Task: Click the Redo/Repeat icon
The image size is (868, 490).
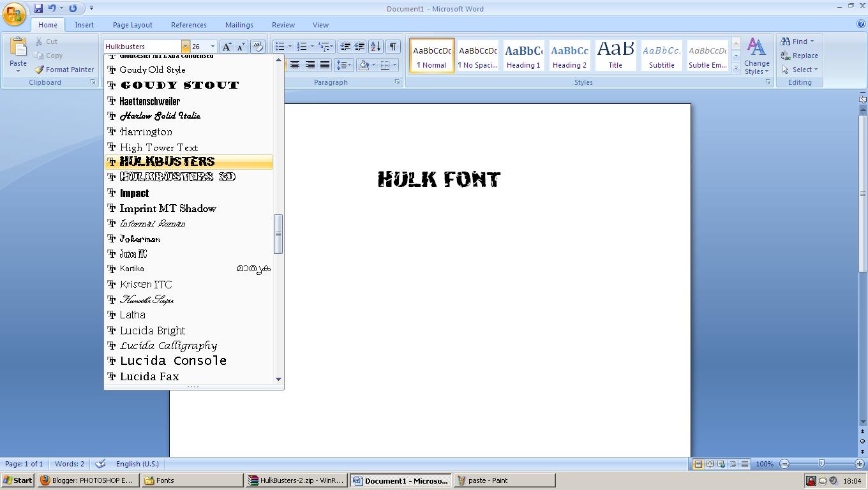Action: (x=73, y=8)
